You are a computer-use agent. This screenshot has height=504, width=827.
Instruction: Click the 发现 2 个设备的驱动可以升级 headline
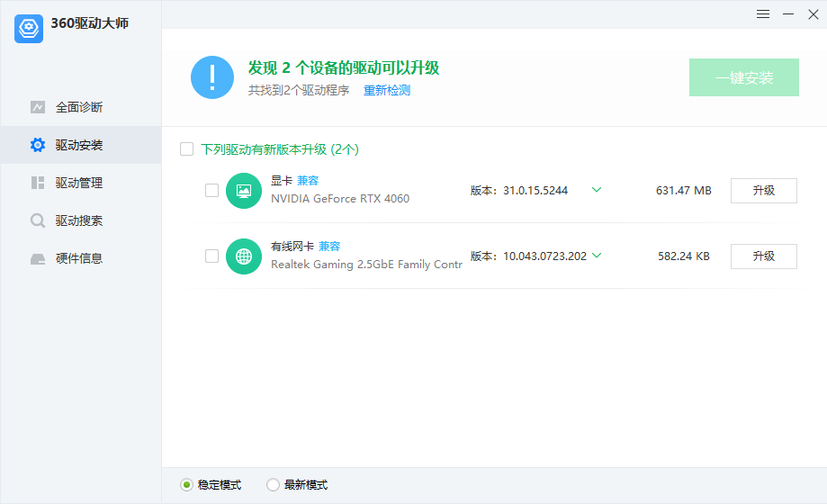tap(344, 67)
